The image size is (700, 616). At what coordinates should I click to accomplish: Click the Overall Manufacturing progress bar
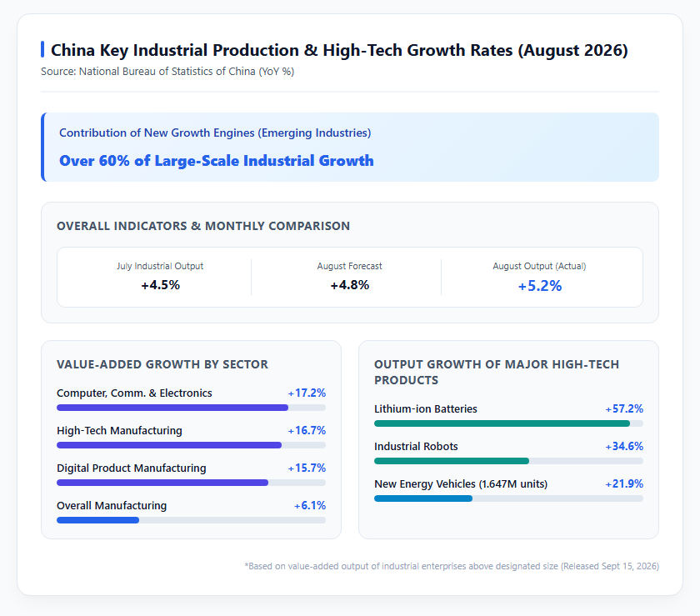tap(191, 520)
